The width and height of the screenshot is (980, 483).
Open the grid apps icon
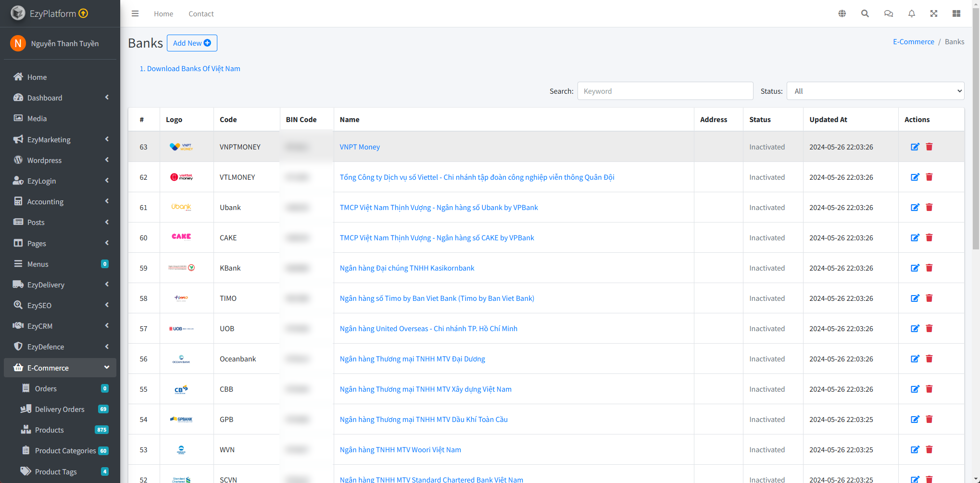coord(956,13)
